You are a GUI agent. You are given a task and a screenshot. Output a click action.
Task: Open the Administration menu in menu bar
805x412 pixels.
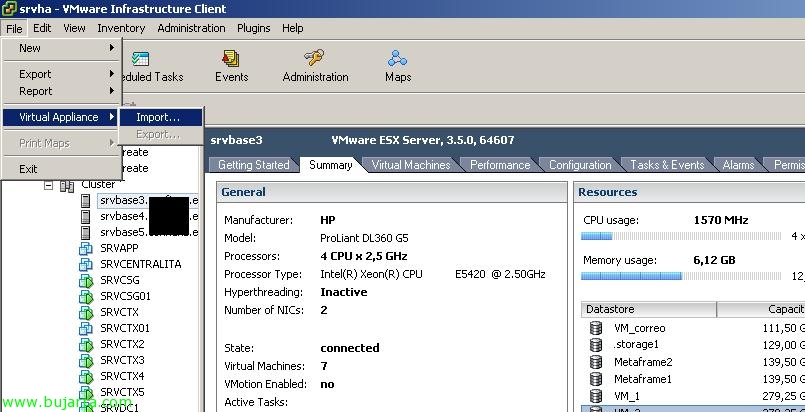(191, 28)
